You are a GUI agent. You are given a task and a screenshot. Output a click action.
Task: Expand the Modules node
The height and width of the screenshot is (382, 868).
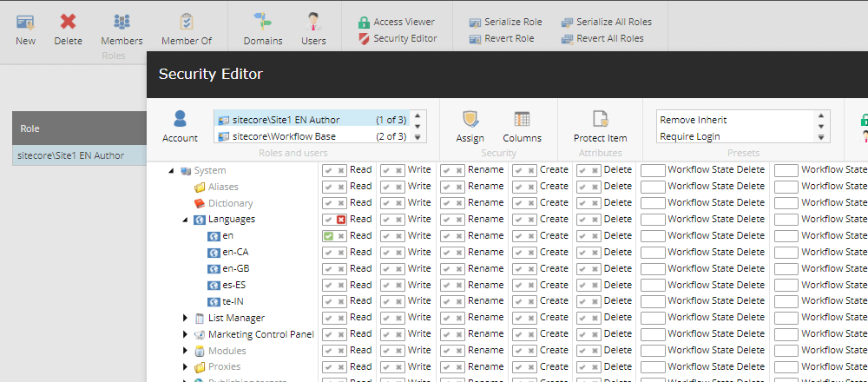tap(186, 351)
